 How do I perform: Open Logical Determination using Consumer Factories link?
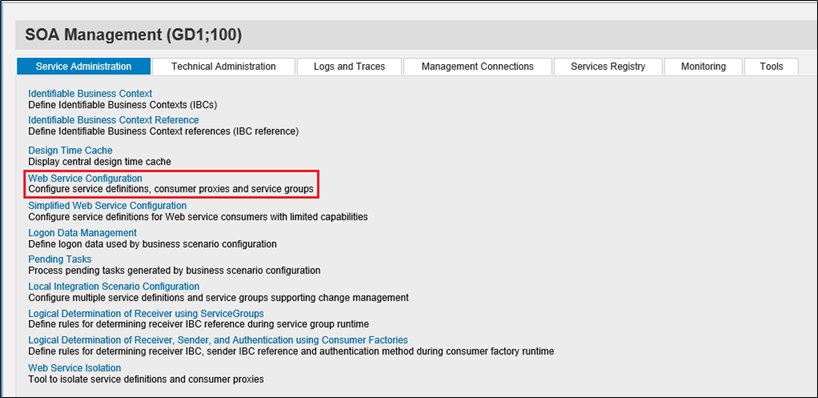[218, 340]
